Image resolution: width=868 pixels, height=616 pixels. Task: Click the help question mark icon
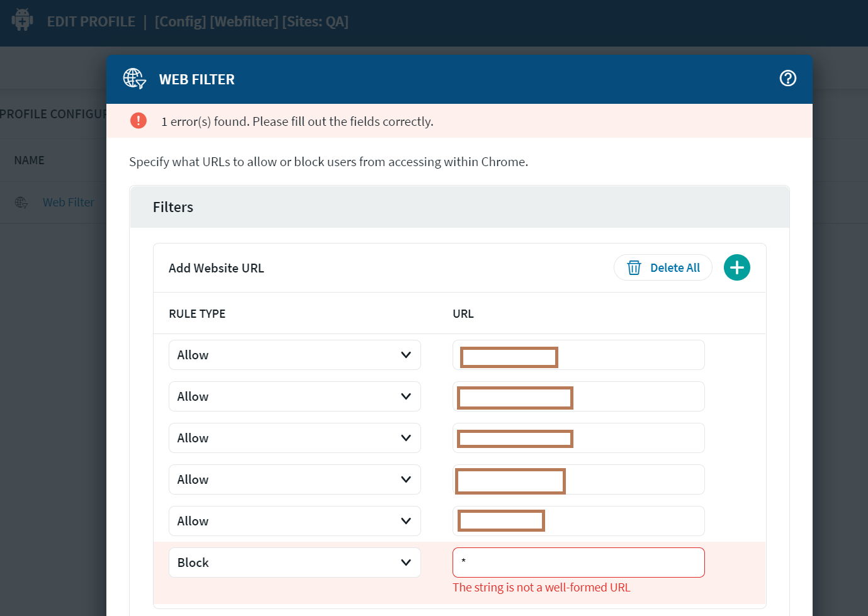point(787,79)
